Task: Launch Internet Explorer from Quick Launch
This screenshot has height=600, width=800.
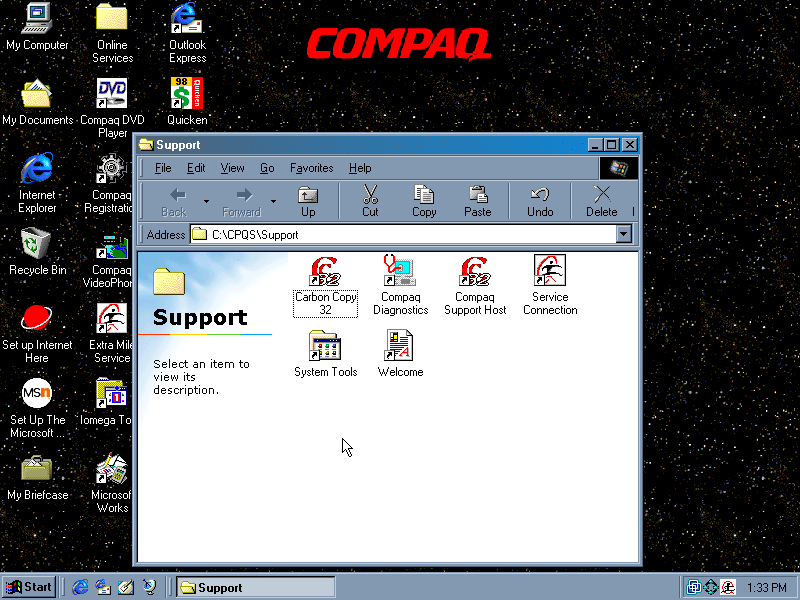Action: tap(80, 587)
